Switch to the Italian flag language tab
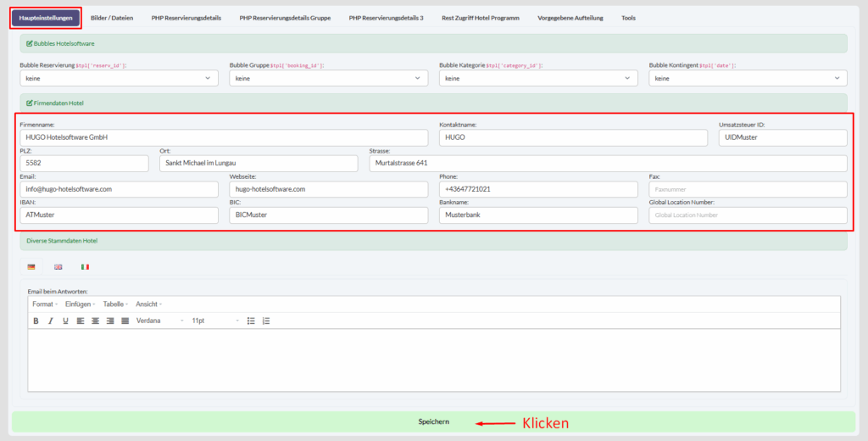Screen dimensions: 868x441 (x=85, y=266)
